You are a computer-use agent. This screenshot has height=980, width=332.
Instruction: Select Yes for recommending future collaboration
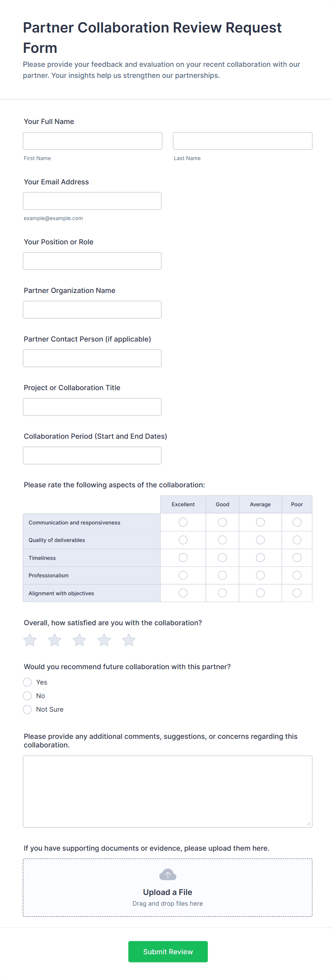point(27,682)
